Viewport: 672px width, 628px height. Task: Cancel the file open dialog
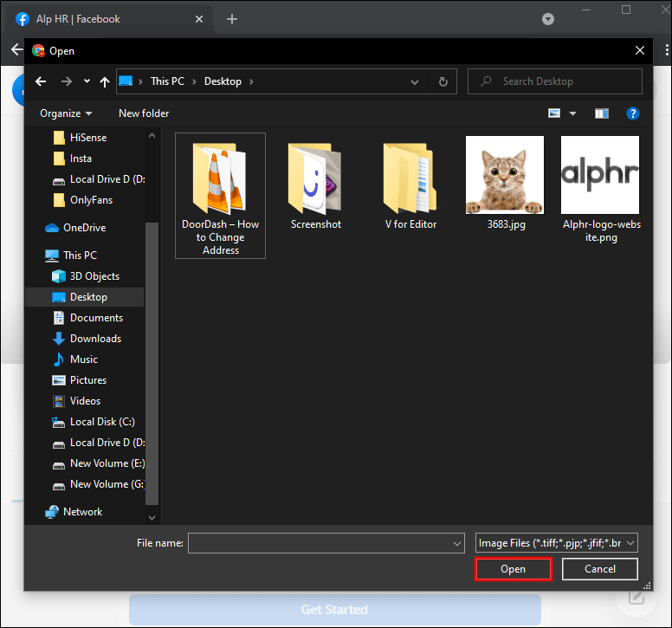[599, 569]
